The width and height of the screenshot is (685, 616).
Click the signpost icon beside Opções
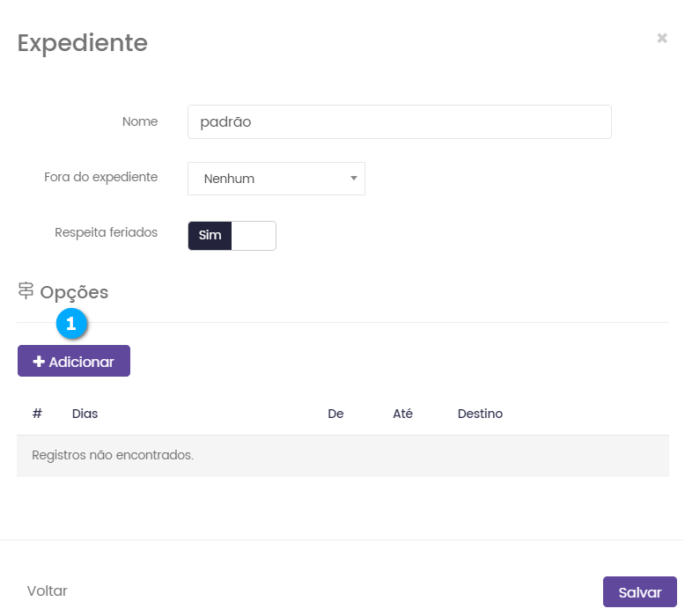(26, 291)
